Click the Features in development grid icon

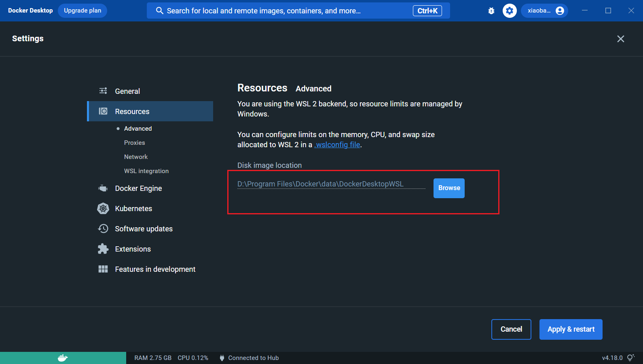pos(103,269)
